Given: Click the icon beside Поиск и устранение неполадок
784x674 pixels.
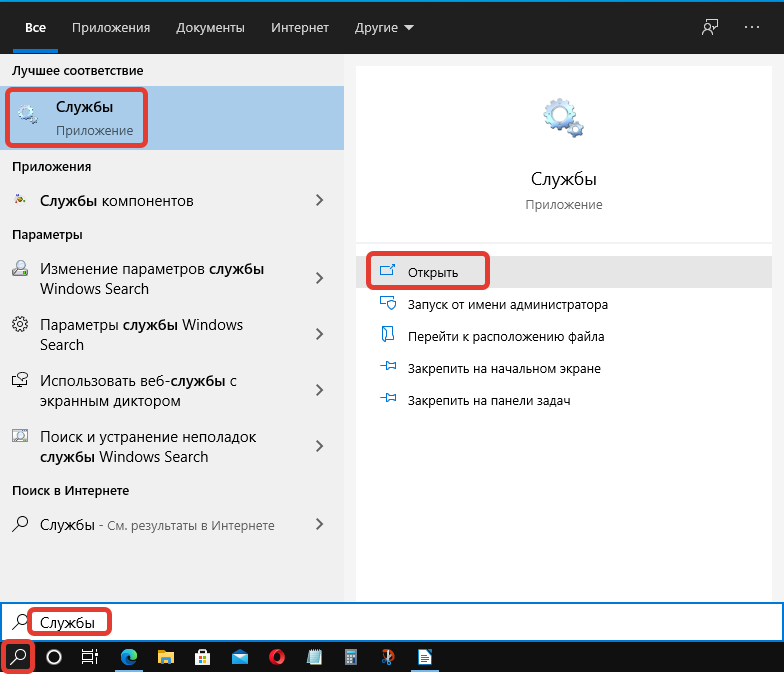Looking at the screenshot, I should coord(20,436).
